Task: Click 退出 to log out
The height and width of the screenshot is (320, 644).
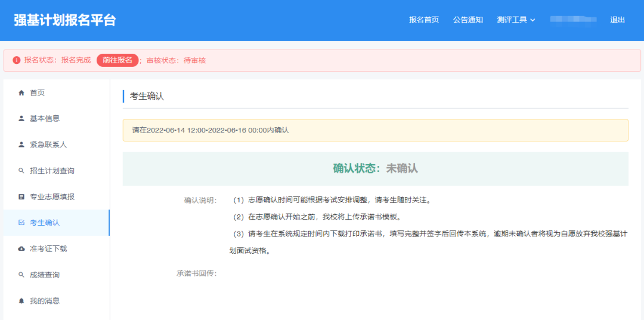Action: (618, 20)
